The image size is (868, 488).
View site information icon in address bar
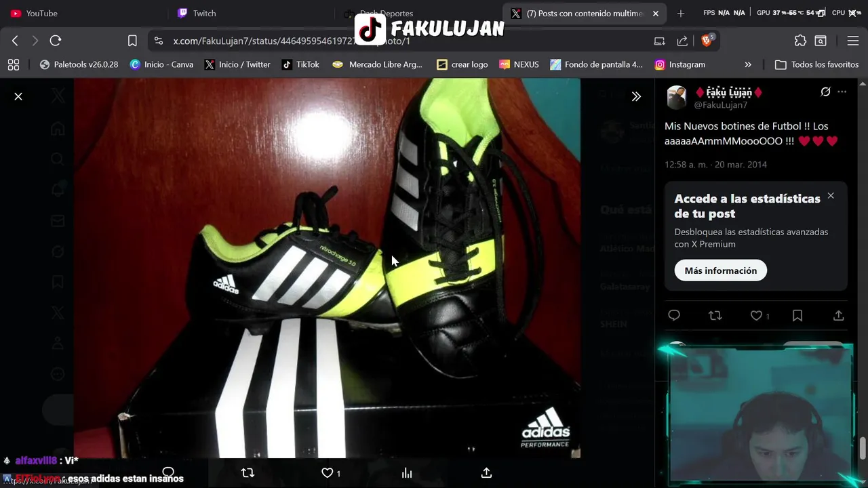[x=159, y=41]
